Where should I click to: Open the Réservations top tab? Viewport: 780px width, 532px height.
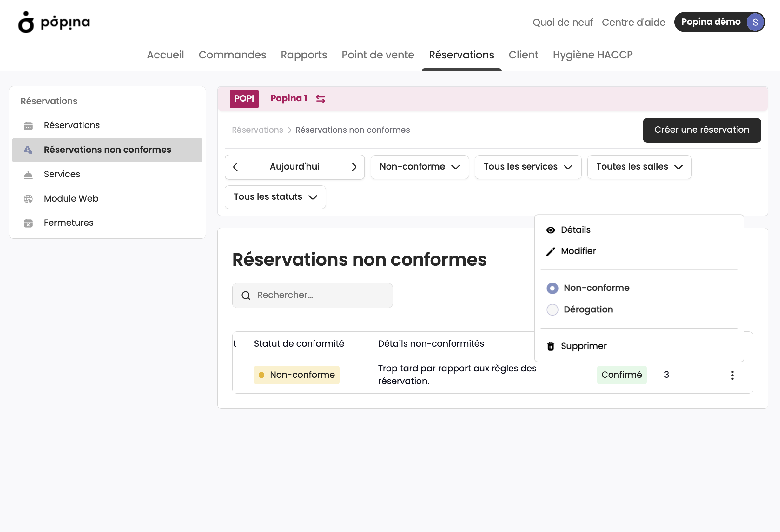461,55
